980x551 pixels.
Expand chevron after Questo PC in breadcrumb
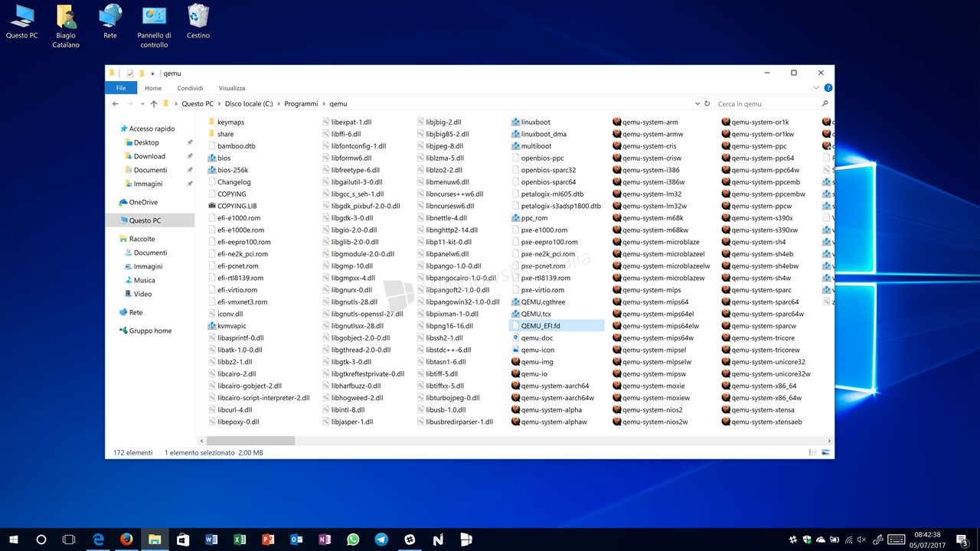(x=219, y=103)
